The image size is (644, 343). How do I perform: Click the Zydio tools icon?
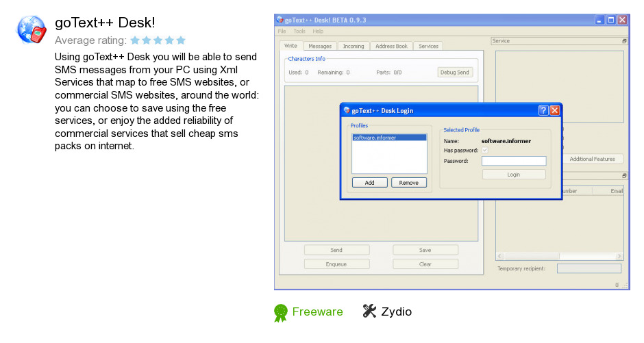point(369,311)
